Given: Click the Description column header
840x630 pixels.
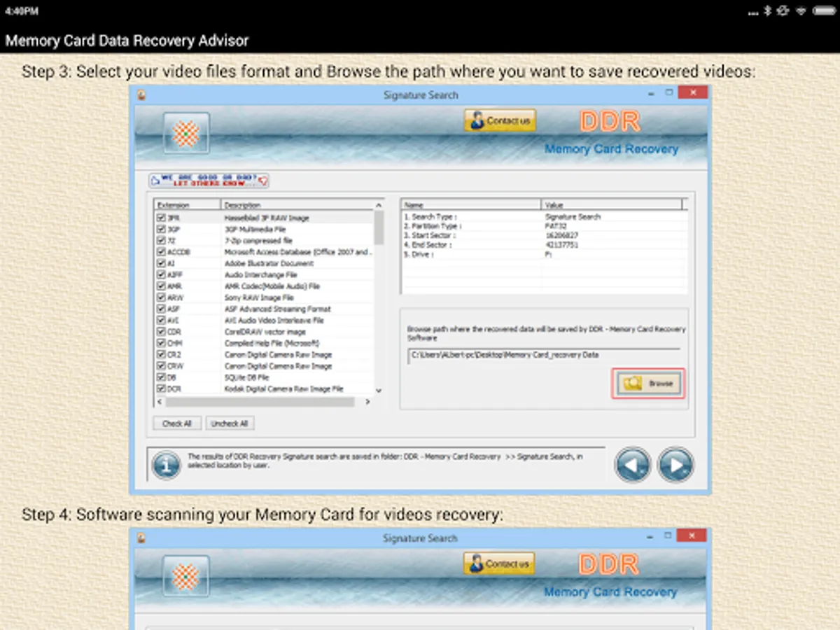Looking at the screenshot, I should 297,205.
